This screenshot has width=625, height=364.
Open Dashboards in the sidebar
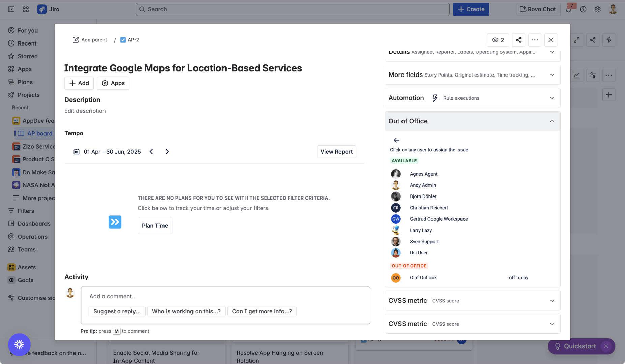click(34, 224)
